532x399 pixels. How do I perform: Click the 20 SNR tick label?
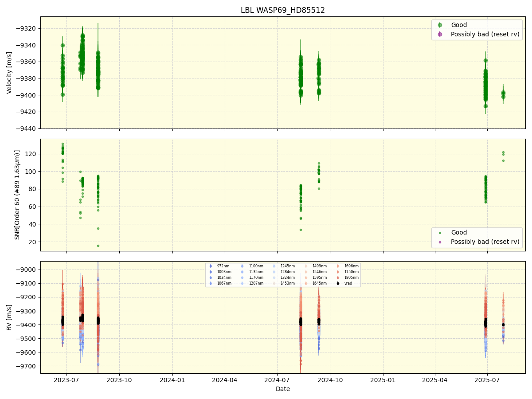pos(33,242)
